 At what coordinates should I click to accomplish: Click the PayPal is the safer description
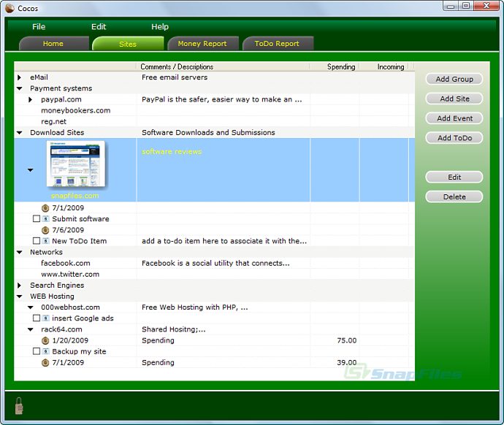[222, 99]
